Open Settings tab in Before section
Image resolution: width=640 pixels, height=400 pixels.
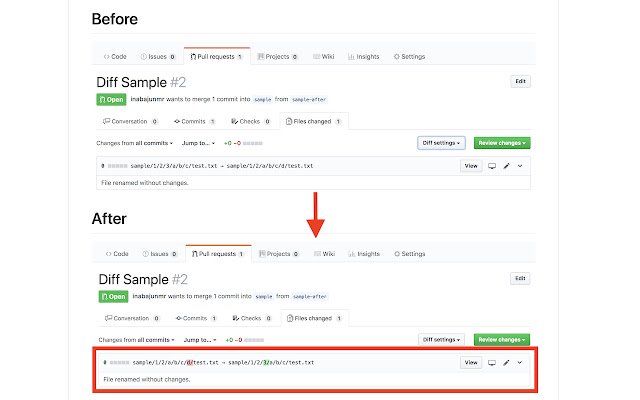[409, 57]
